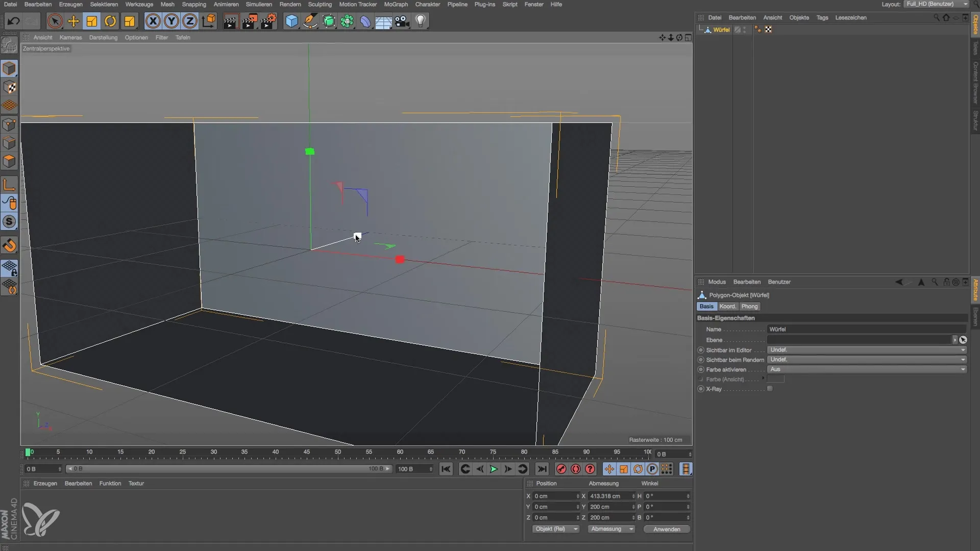Add a light object

click(x=420, y=21)
